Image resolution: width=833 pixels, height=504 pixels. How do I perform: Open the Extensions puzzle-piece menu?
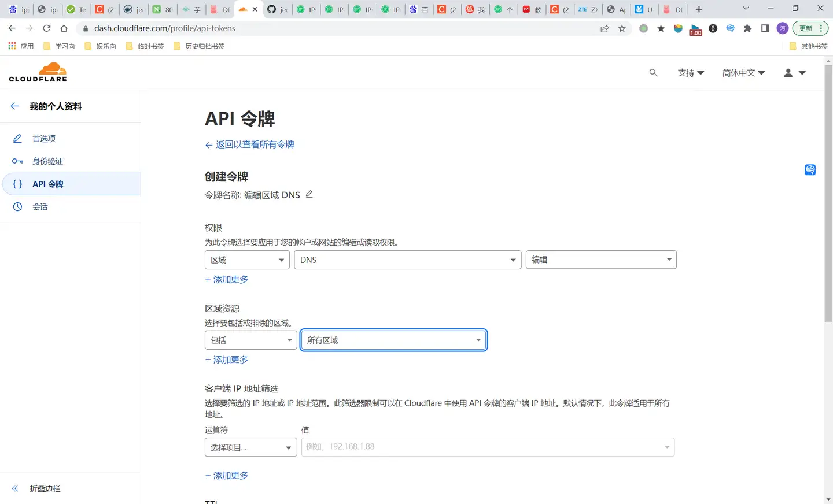(747, 28)
